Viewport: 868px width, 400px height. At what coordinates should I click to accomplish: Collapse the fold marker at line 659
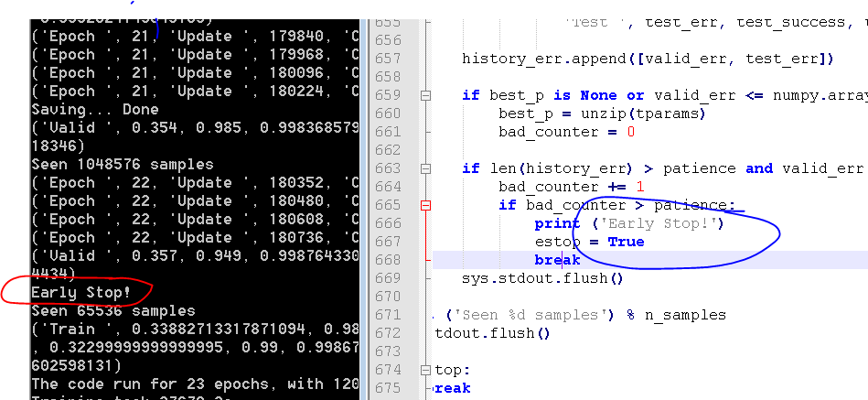click(x=425, y=95)
